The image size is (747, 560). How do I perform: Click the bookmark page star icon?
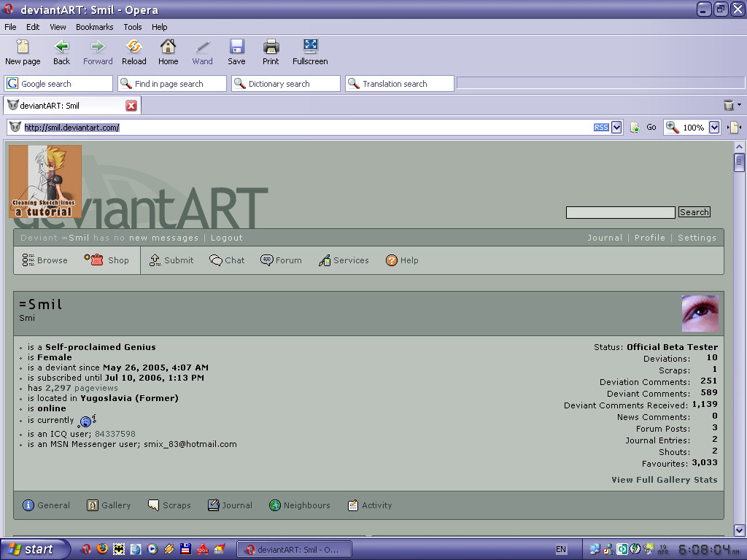pos(635,128)
